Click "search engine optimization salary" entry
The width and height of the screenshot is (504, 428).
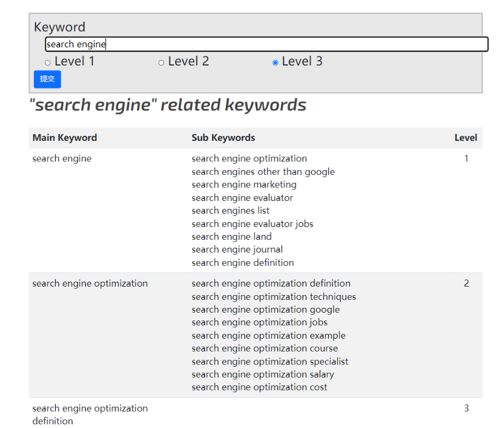[263, 375]
